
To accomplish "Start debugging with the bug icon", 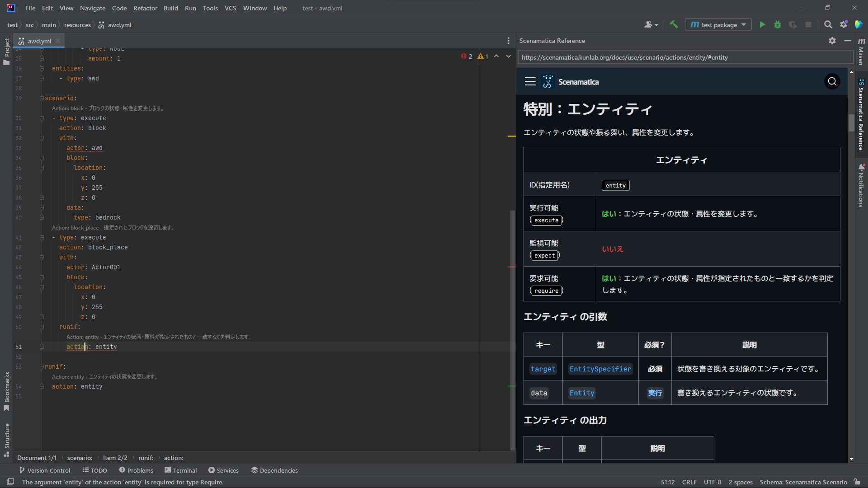I will 778,25.
